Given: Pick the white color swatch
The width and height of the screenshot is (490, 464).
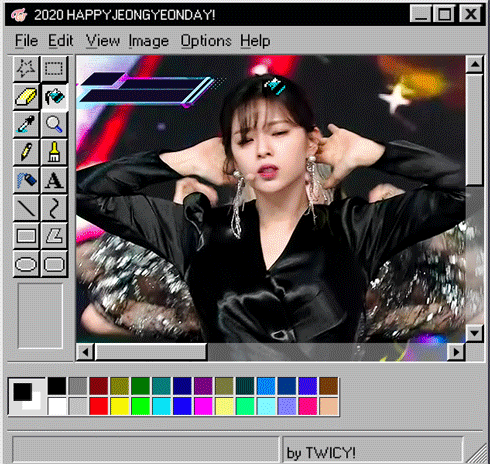Looking at the screenshot, I should tap(57, 406).
